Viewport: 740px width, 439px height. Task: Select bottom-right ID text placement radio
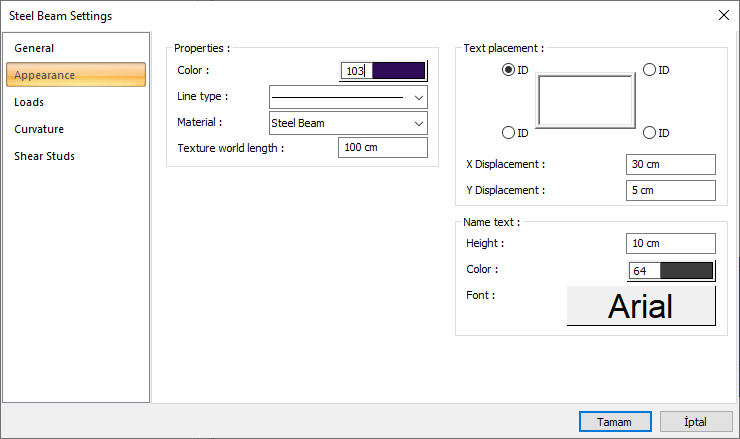(x=649, y=133)
